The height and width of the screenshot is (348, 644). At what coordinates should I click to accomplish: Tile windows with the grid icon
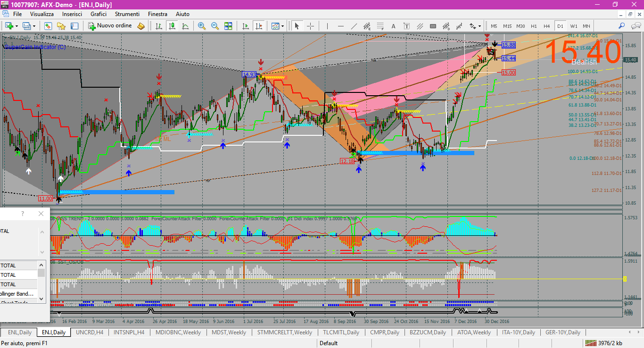point(228,26)
